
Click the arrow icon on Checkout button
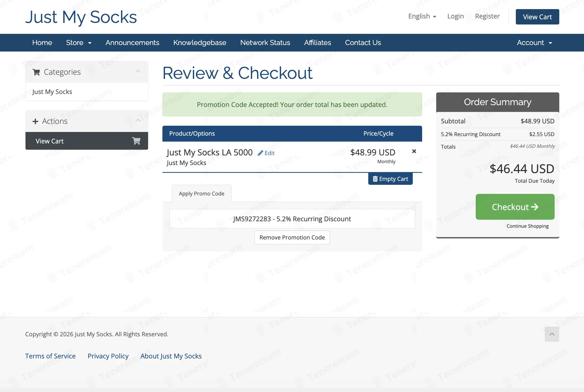pyautogui.click(x=535, y=207)
